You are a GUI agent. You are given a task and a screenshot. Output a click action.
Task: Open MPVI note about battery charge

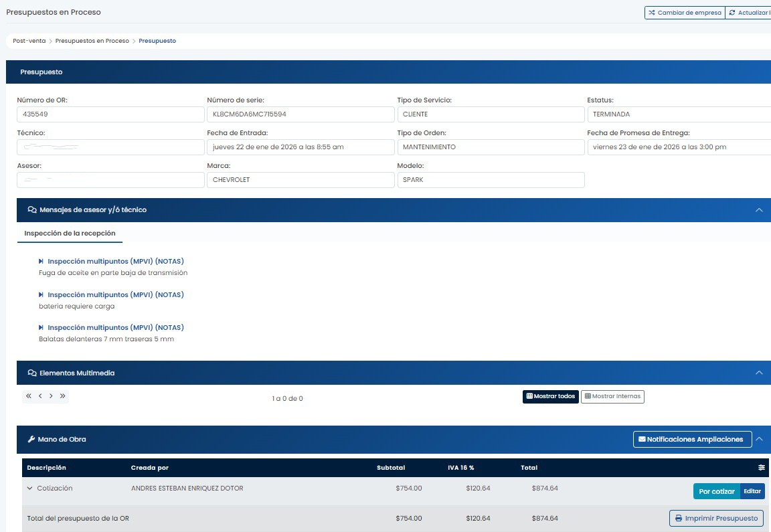coord(115,294)
